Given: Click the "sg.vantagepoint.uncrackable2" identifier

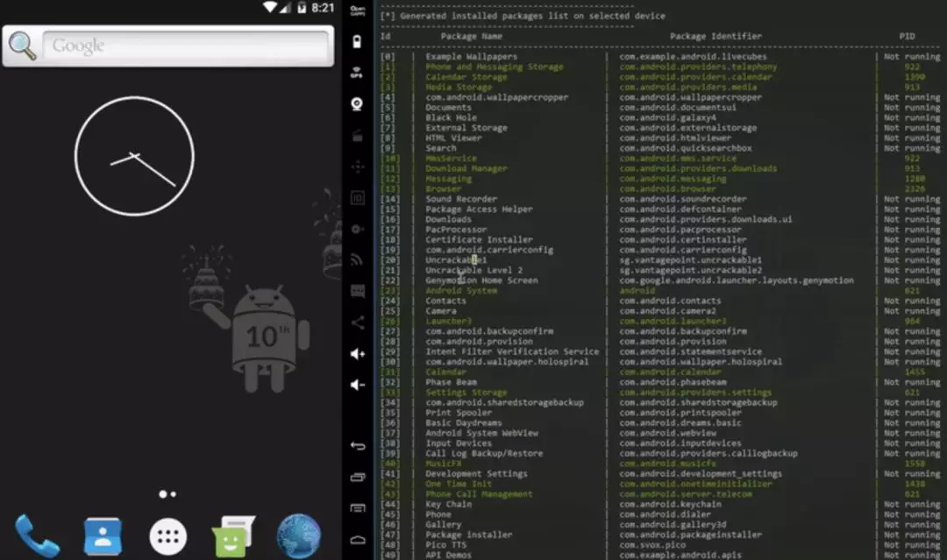Looking at the screenshot, I should tap(690, 270).
